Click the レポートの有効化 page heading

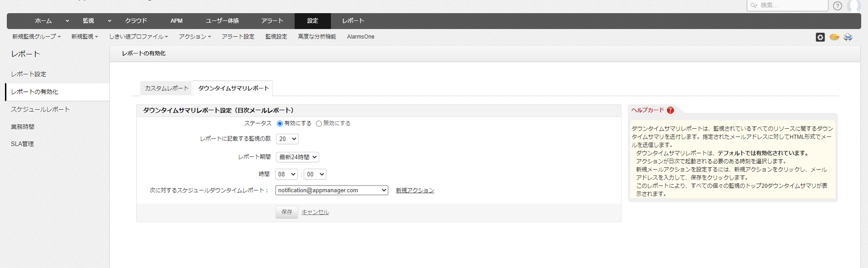pos(143,54)
